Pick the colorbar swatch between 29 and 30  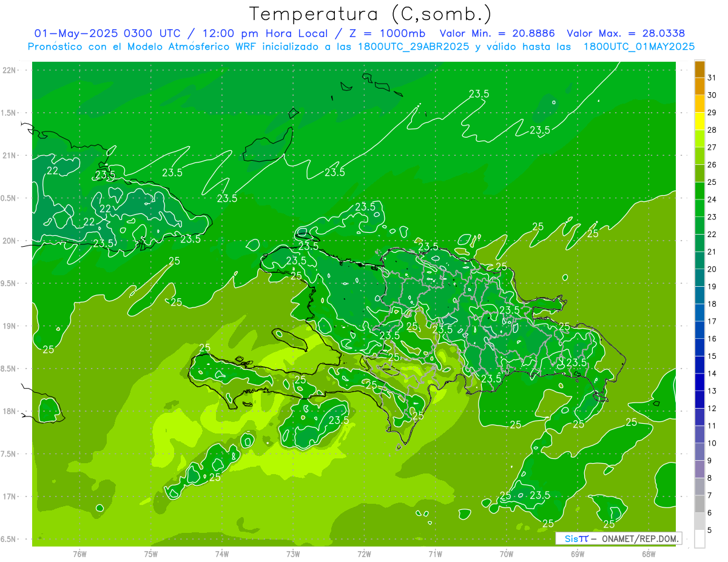pos(699,103)
